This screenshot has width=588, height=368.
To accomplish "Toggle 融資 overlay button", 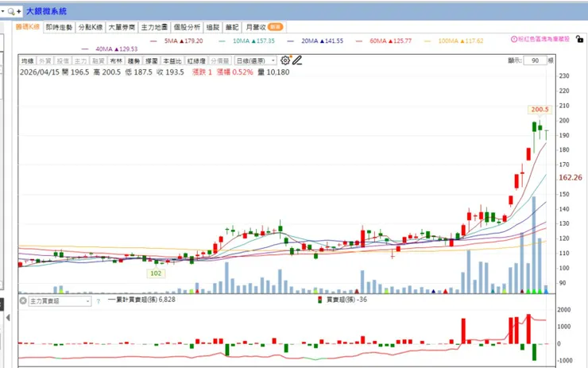I will [99, 60].
